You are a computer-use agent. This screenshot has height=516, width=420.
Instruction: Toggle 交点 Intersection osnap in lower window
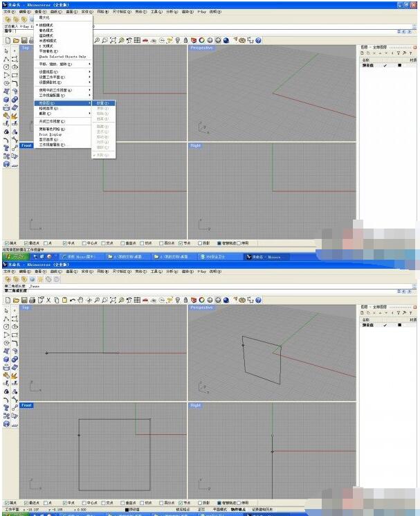pos(107,503)
